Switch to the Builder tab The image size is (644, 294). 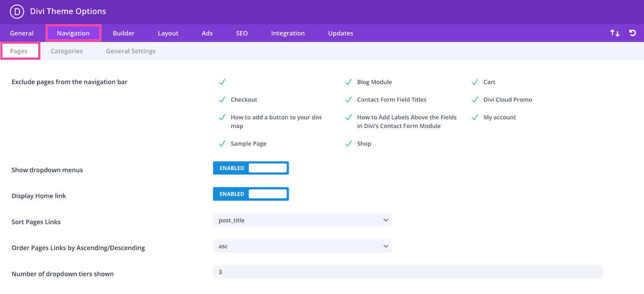pos(123,33)
